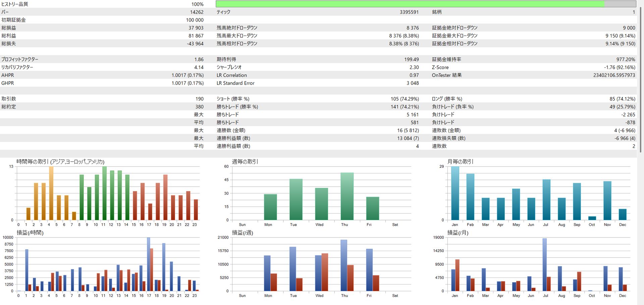Click the hour 4 bar in hourly trades chart
This screenshot has width=644, height=305.
(x=51, y=193)
